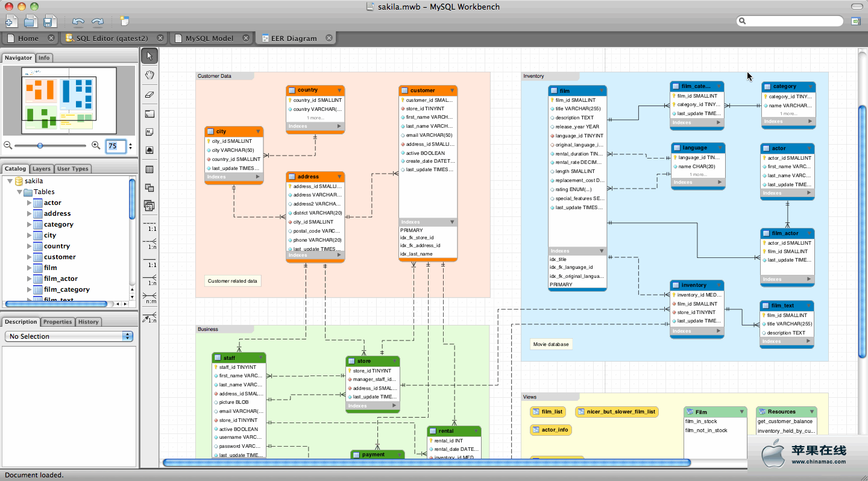Close the MySQL Model tab

(x=246, y=38)
